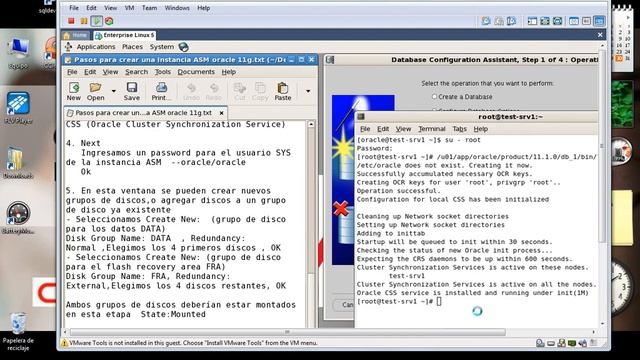Open the gedit Help menu

tap(229, 72)
